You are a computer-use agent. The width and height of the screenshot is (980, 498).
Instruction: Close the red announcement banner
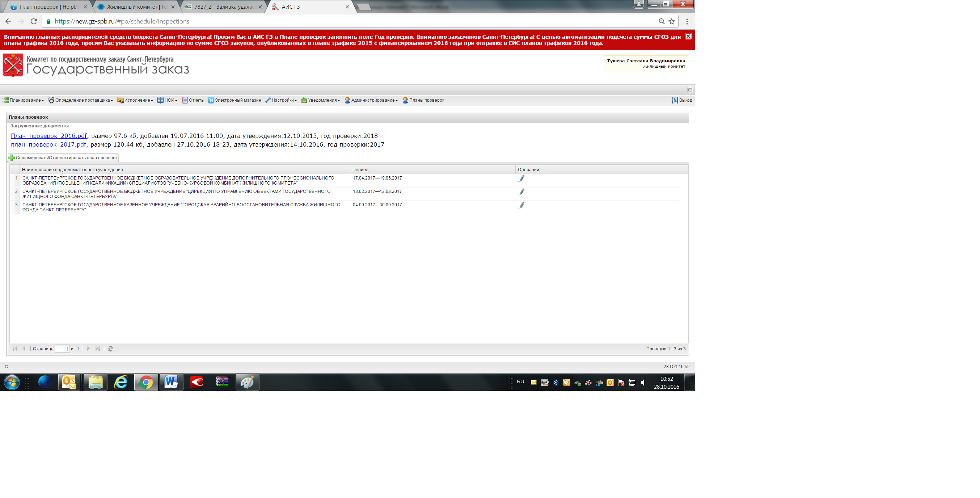(x=688, y=36)
